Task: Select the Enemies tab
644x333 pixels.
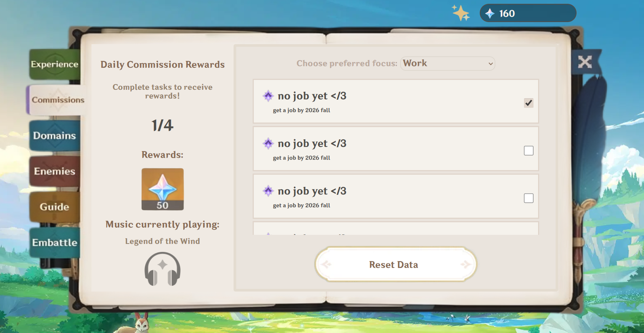Action: tap(54, 171)
